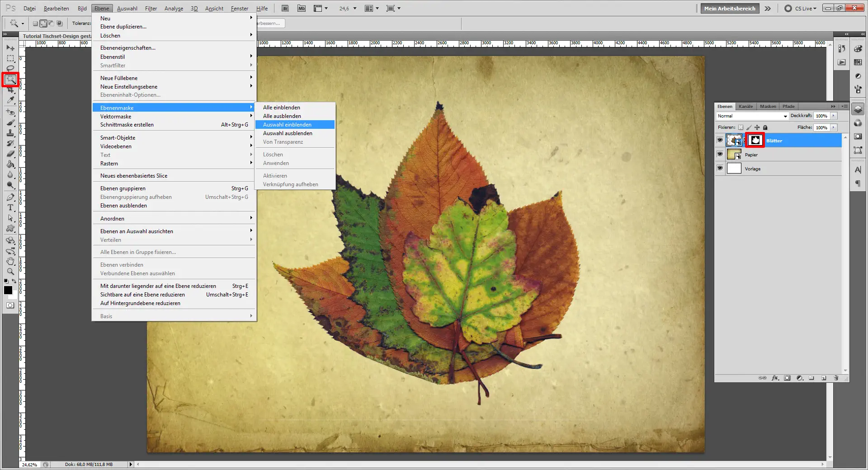
Task: Select the Pen tool
Action: (10, 197)
